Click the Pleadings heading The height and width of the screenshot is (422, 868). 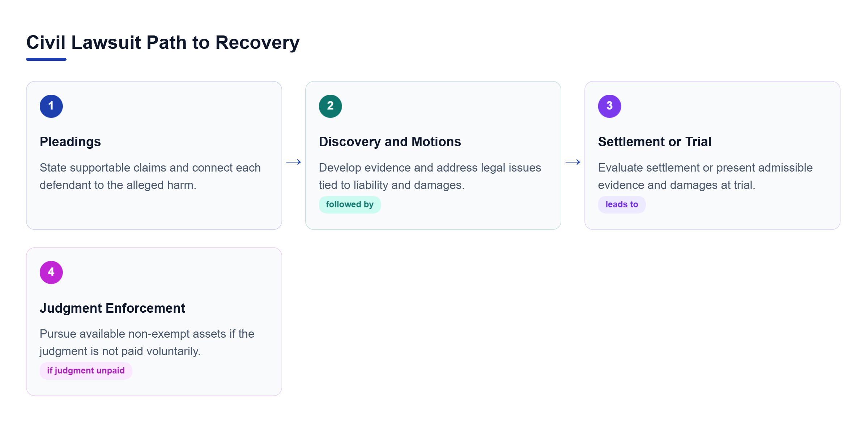[70, 142]
